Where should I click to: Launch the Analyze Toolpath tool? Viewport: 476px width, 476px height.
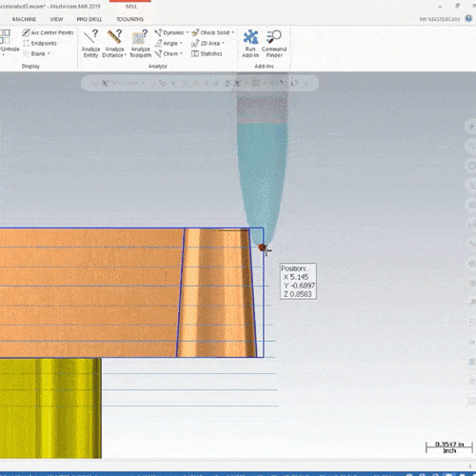coord(140,43)
